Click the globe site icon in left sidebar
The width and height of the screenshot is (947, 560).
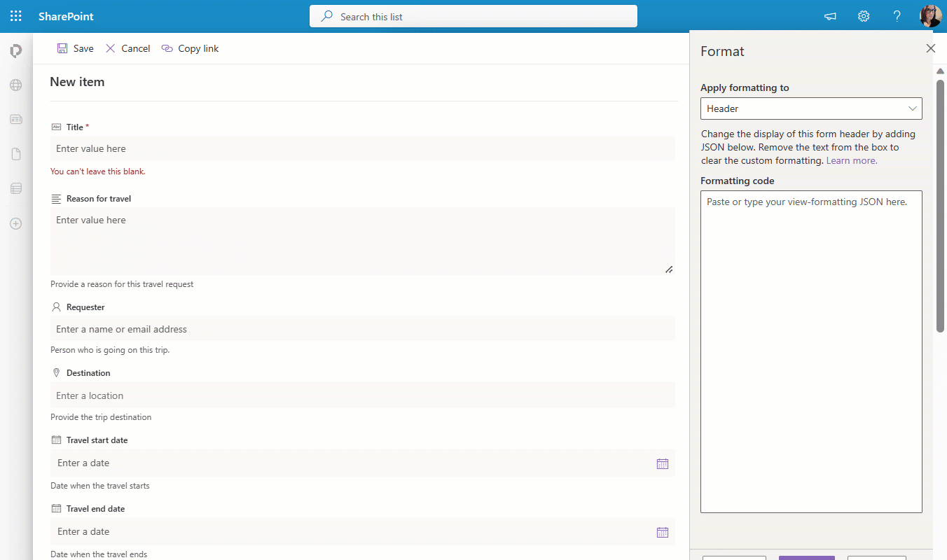15,85
